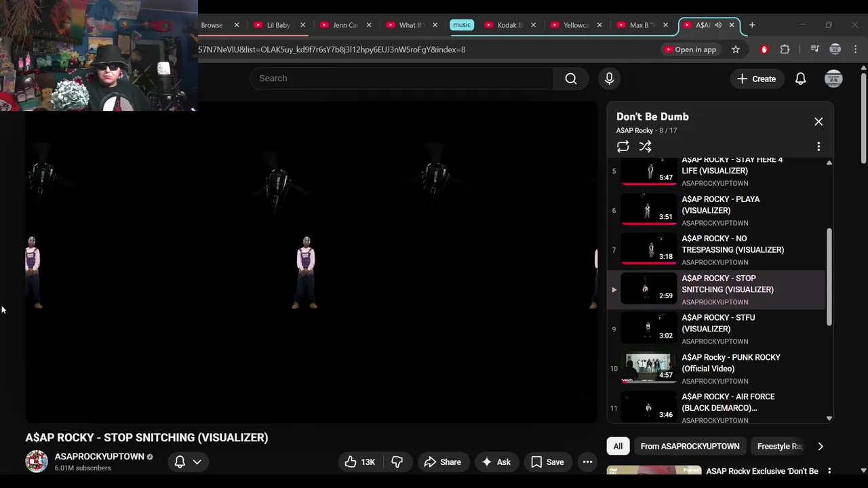The image size is (868, 488).
Task: Close the Lil Baby tab
Action: (302, 25)
